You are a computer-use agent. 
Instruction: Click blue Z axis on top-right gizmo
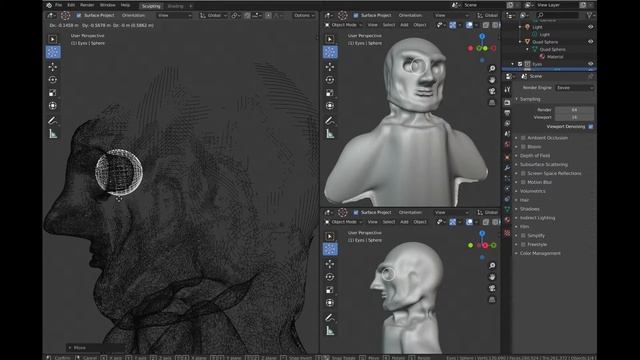tap(482, 36)
